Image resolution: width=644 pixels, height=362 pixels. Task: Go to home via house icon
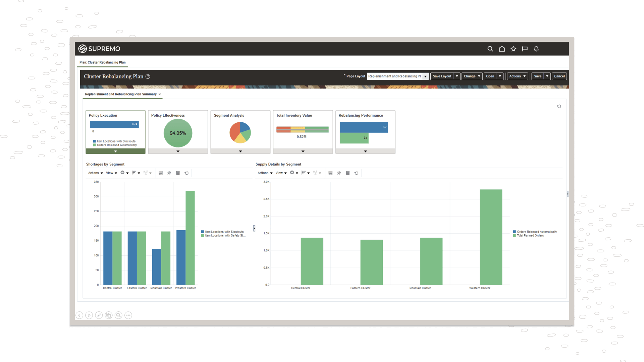[502, 49]
